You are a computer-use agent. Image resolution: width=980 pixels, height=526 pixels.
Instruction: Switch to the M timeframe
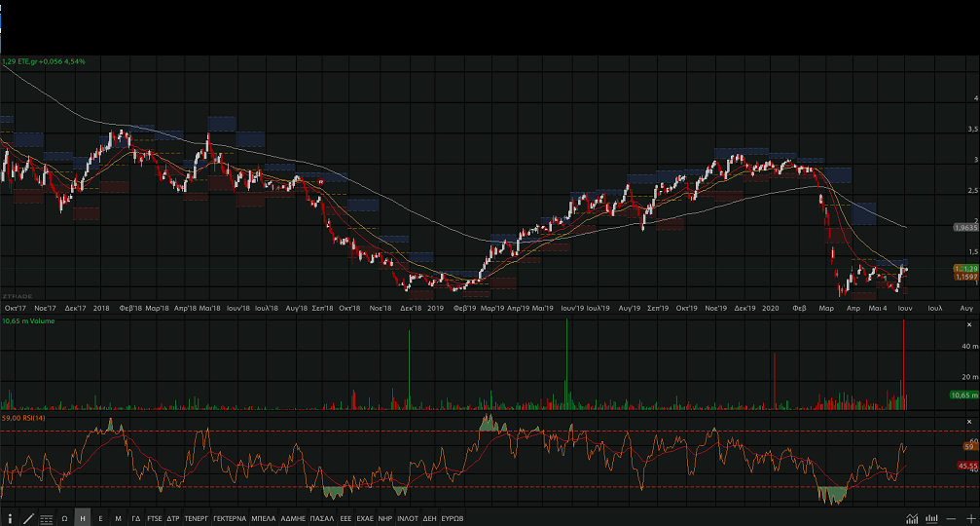118,518
